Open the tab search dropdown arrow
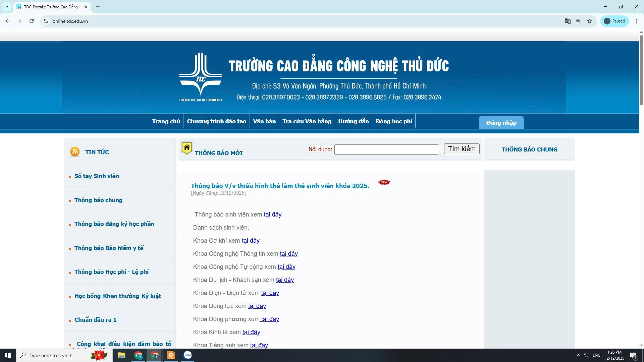 point(6,7)
